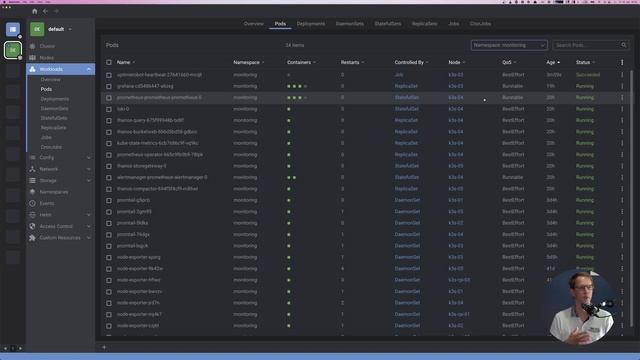This screenshot has width=640, height=360.
Task: Open node link for prometheus-operator row
Action: pyautogui.click(x=456, y=155)
